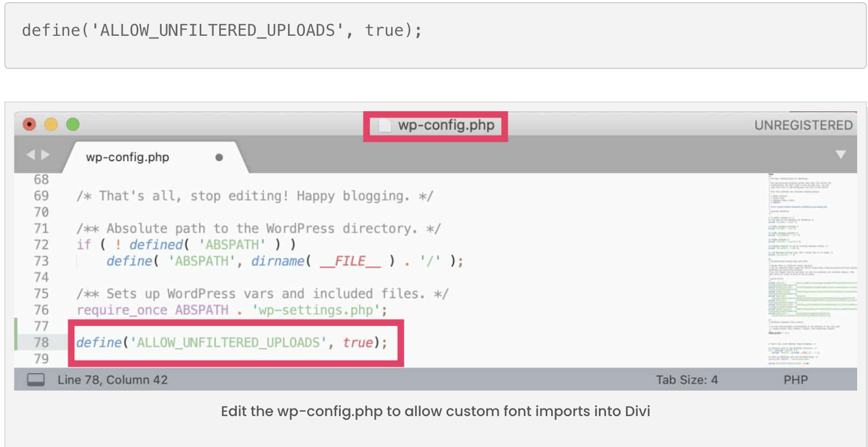Click the UNREGISTERED label
The width and height of the screenshot is (868, 447).
[803, 125]
